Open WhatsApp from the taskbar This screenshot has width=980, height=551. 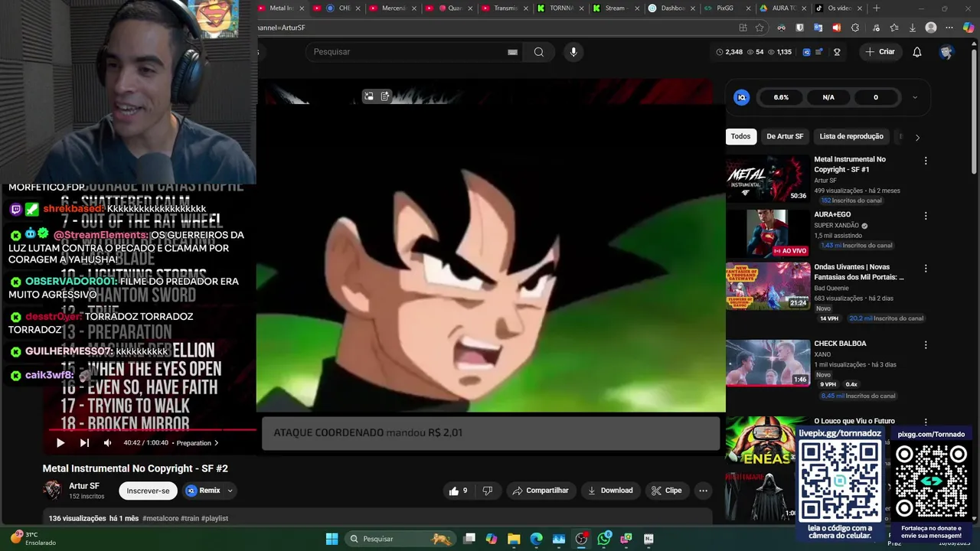[x=604, y=539]
